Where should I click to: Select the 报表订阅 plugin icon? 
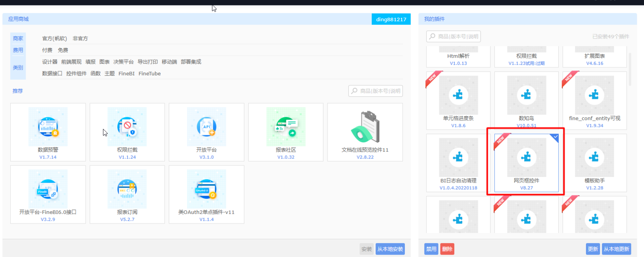[127, 189]
